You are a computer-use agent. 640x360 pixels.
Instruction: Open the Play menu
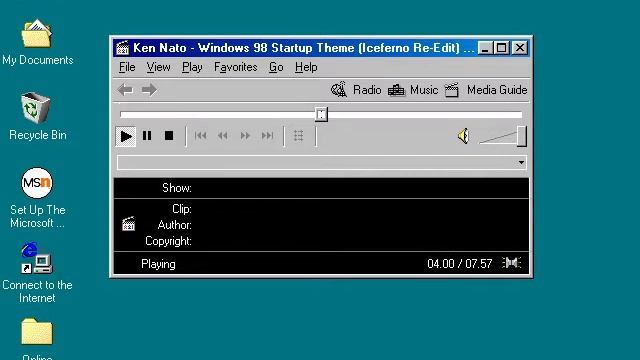(192, 67)
